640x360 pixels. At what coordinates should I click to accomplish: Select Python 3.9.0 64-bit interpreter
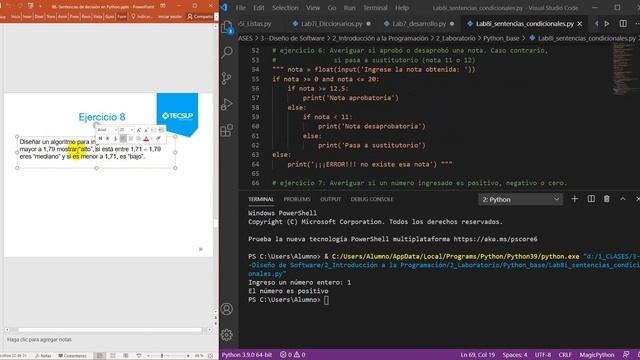247,355
